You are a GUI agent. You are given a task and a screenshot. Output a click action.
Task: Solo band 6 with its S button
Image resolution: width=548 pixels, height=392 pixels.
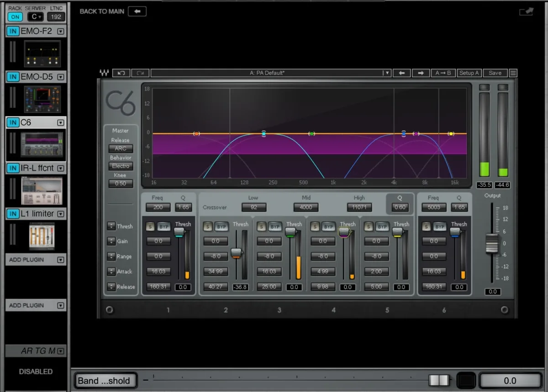point(427,226)
